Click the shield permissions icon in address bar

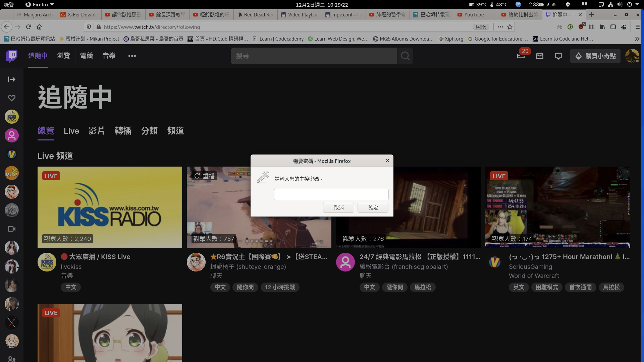(x=88, y=27)
